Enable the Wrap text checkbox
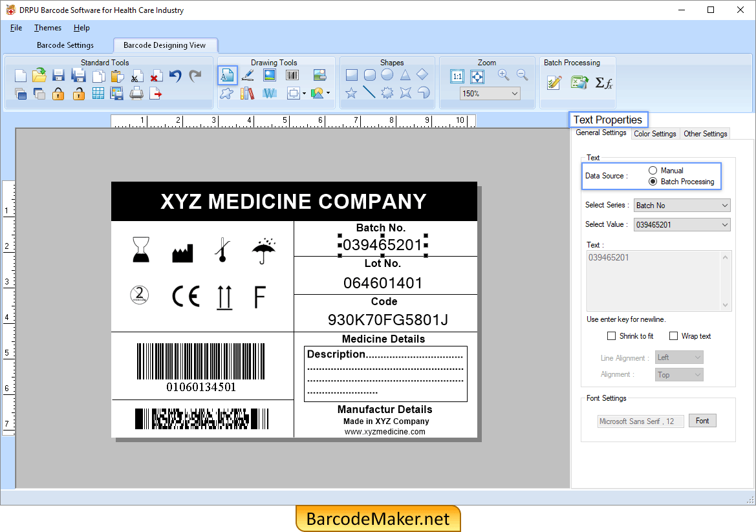756x532 pixels. (x=674, y=336)
